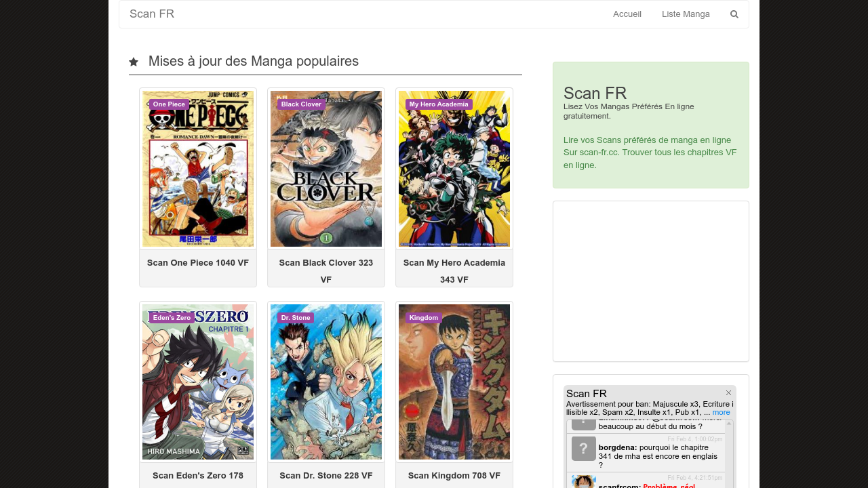Viewport: 868px width, 488px height.
Task: Click the Eden's Zero purple tag
Action: [x=172, y=318]
